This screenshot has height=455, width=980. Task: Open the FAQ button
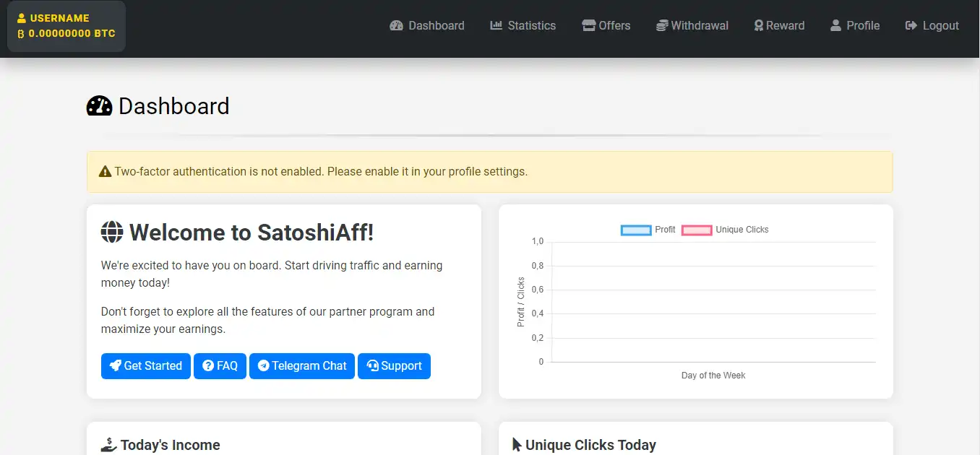[220, 366]
